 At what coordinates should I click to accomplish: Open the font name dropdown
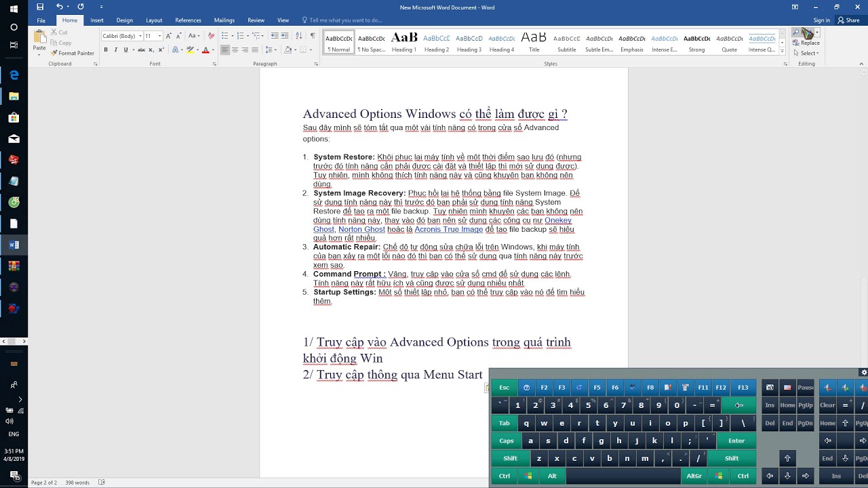(x=140, y=35)
